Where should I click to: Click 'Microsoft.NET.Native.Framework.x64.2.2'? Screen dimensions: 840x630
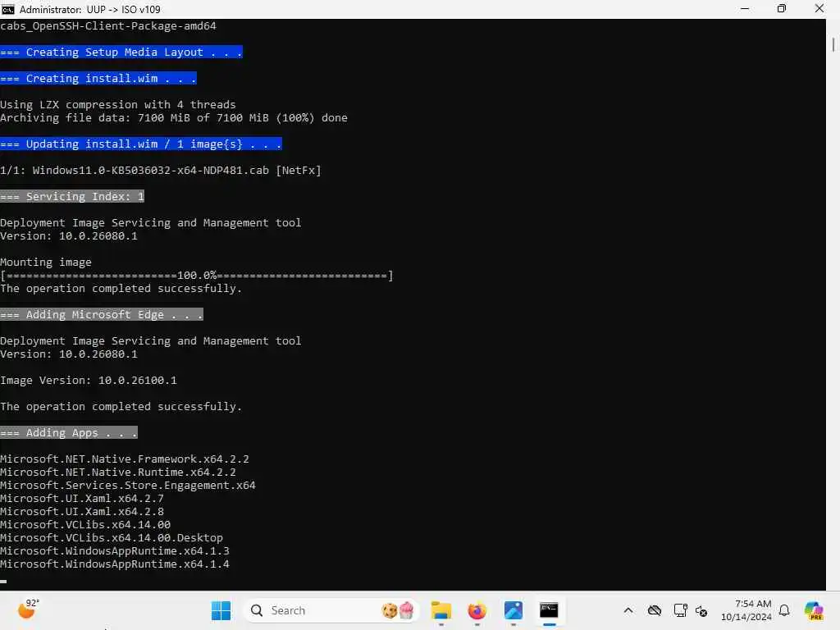pos(125,459)
